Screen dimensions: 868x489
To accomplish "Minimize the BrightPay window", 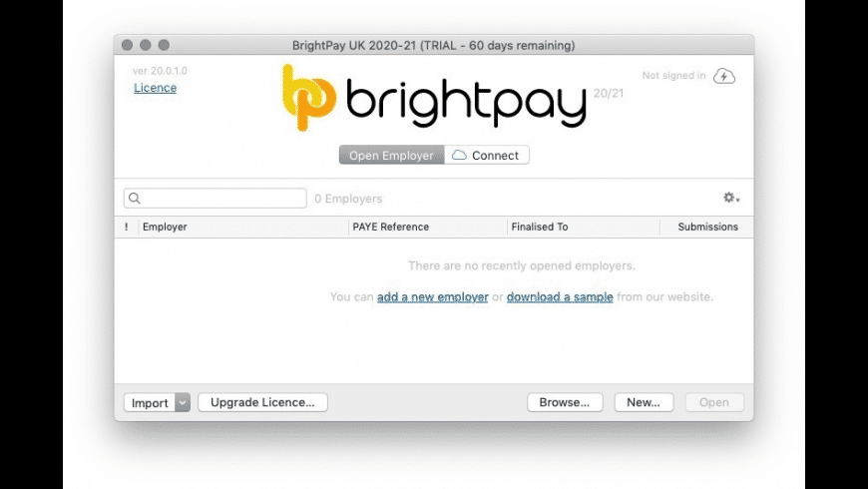I will click(x=145, y=45).
